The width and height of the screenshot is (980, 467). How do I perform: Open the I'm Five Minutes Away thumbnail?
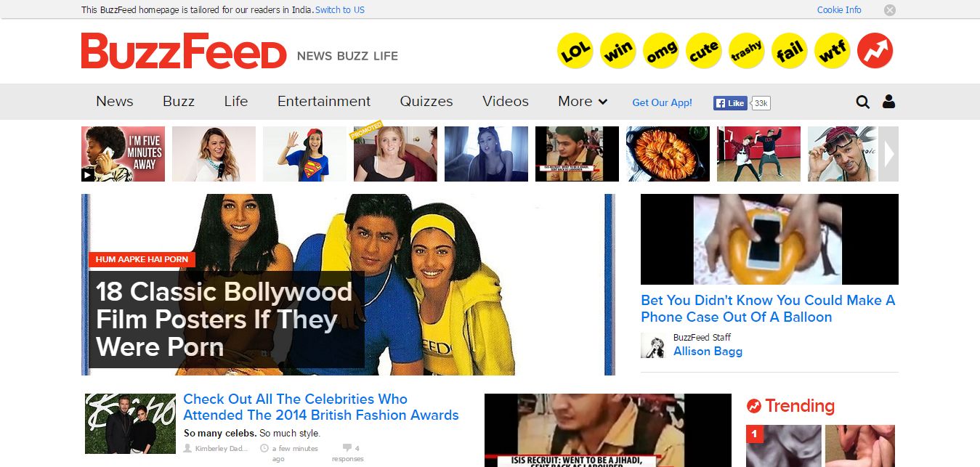[123, 154]
